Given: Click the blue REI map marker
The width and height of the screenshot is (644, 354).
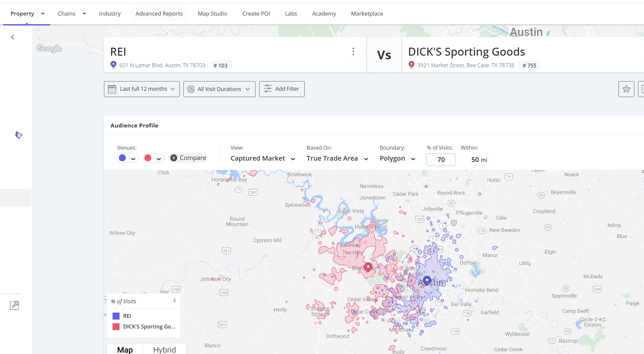Looking at the screenshot, I should coord(427,281).
